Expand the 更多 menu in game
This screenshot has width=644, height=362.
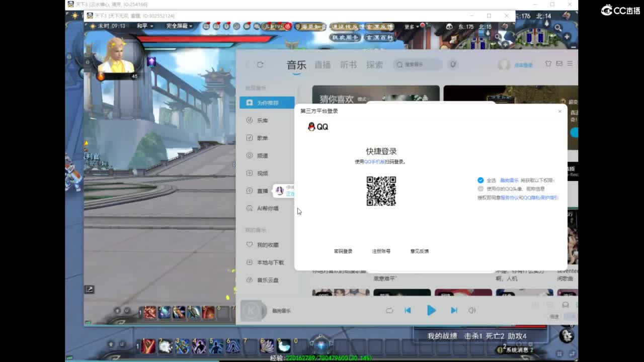tap(412, 27)
